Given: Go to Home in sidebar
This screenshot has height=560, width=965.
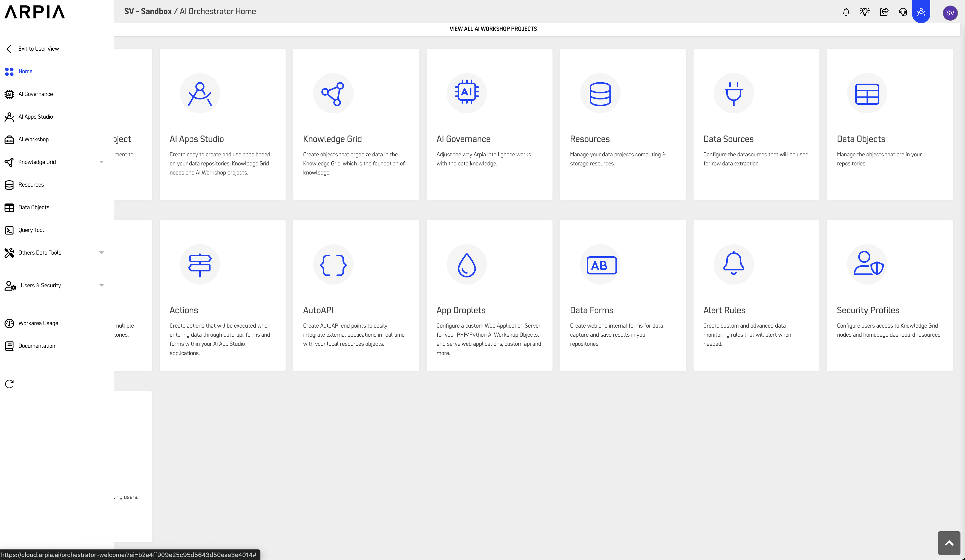Looking at the screenshot, I should [25, 71].
